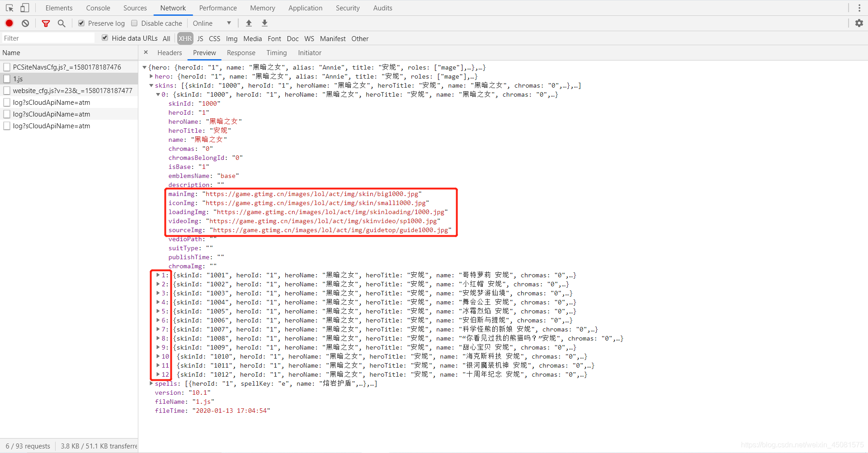Show the Headers tab of request
Screen dimensions: 868x453
click(x=170, y=53)
